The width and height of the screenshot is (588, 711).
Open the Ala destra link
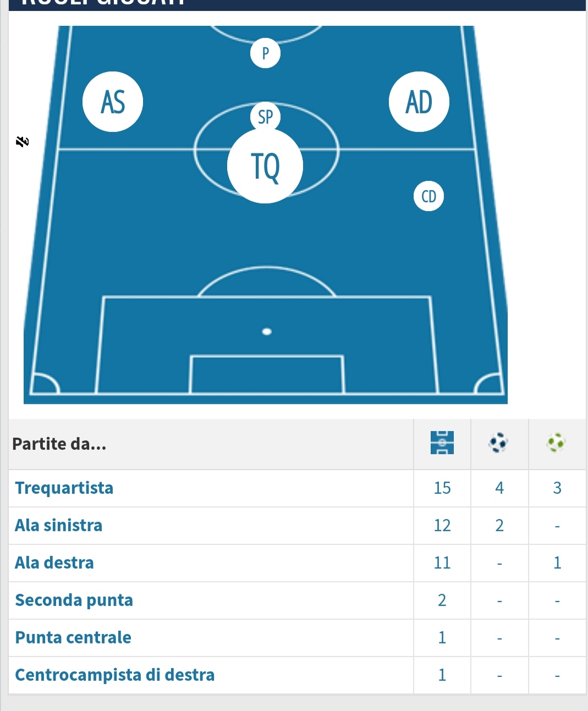(x=54, y=563)
